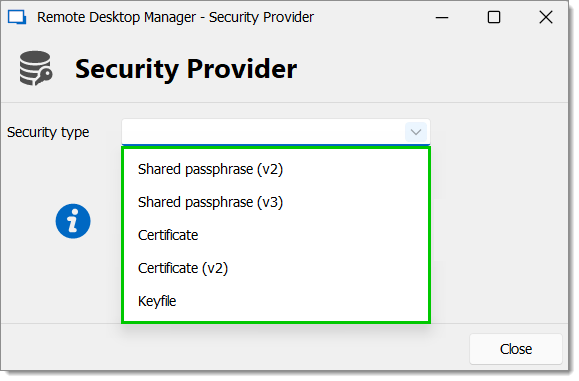Screen dimensions: 579x381
Task: Click the Close button
Action: 515,349
